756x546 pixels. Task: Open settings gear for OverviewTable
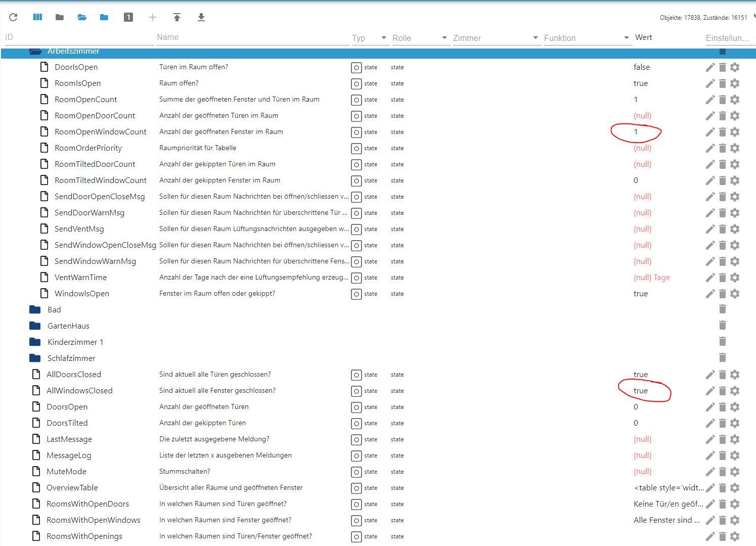pyautogui.click(x=735, y=488)
